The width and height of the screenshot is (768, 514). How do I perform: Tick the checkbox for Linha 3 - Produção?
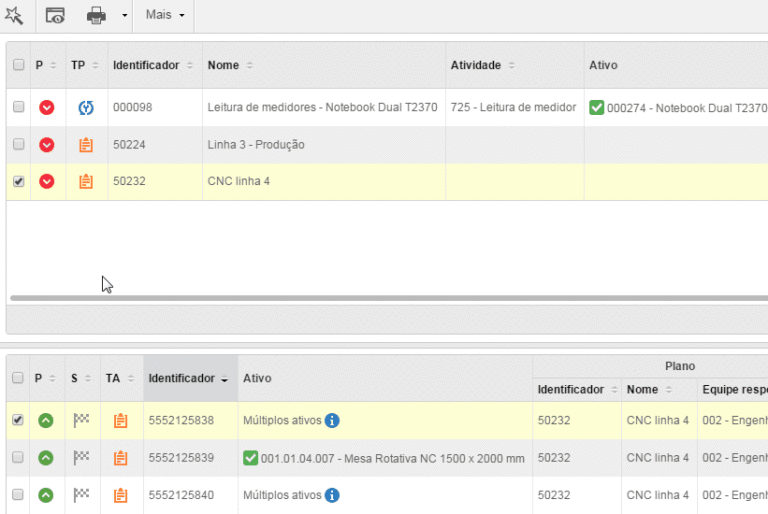(x=18, y=145)
